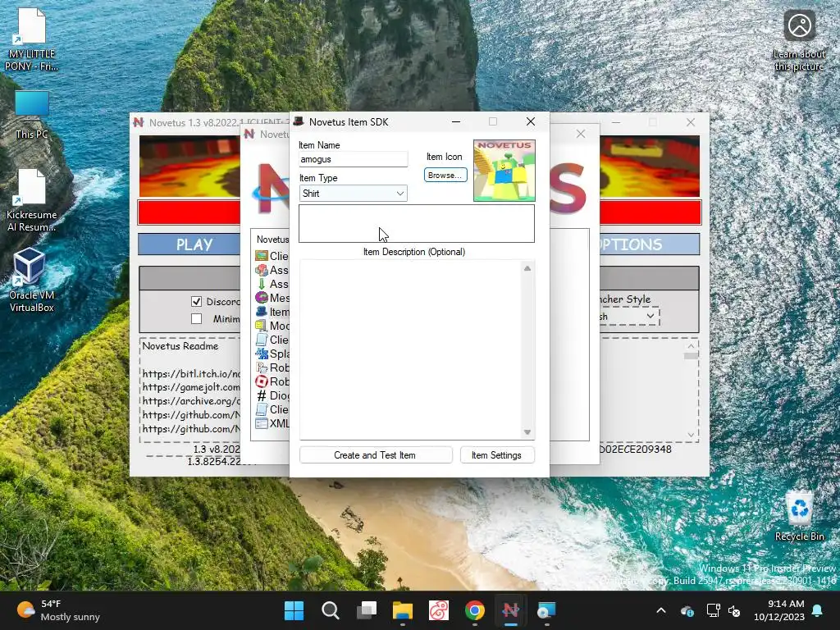
Task: Select the Rob entry with red square icon
Action: pos(272,381)
